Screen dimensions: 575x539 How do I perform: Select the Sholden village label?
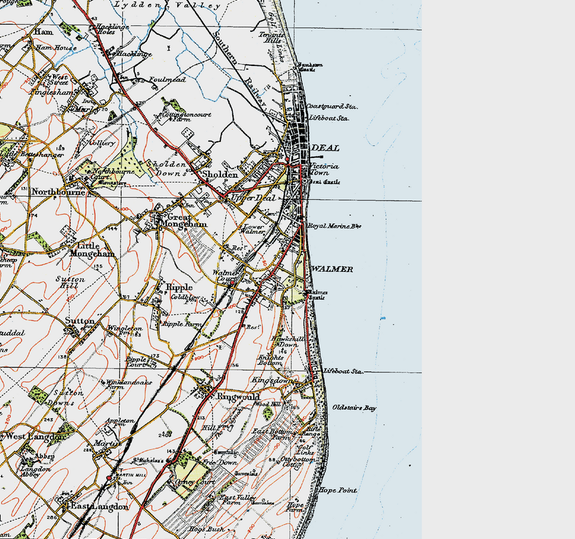[x=220, y=175]
